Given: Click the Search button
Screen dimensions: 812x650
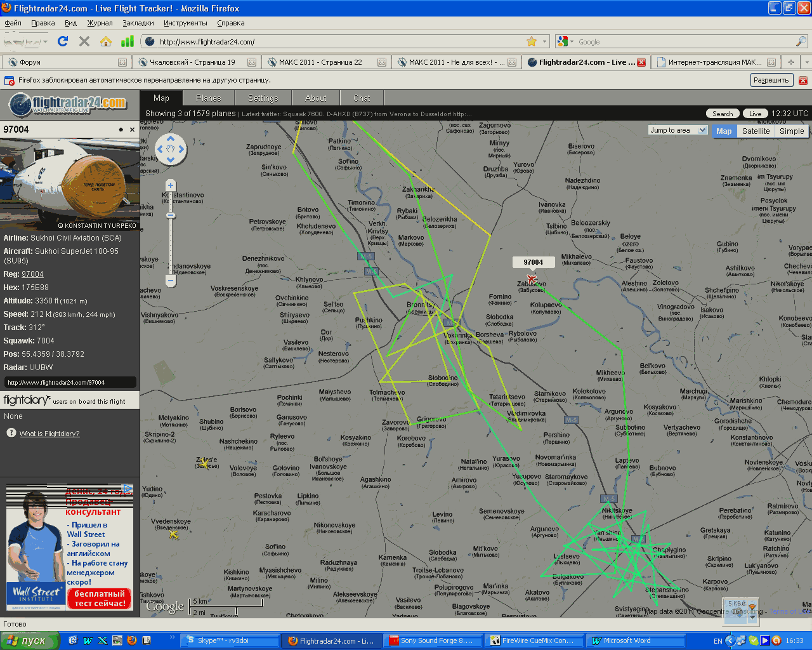Looking at the screenshot, I should pyautogui.click(x=723, y=114).
